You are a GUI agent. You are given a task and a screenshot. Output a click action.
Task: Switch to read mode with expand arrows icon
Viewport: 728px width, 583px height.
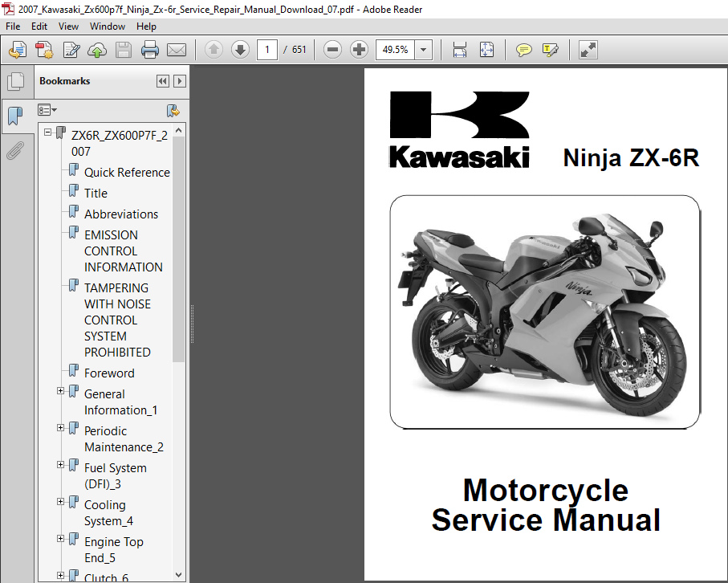point(588,50)
